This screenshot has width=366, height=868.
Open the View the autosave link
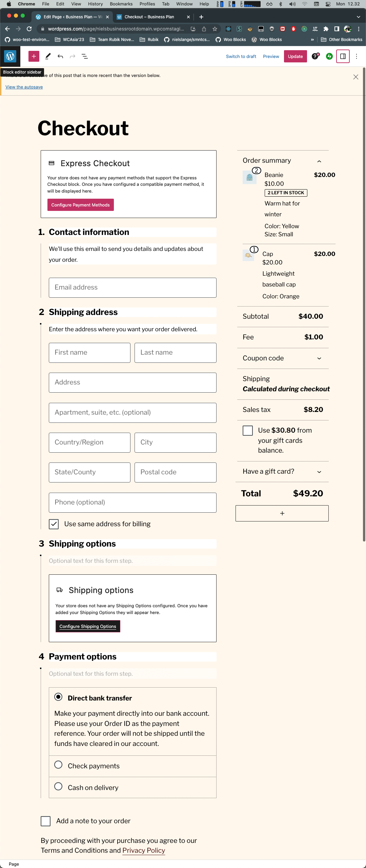pyautogui.click(x=23, y=87)
